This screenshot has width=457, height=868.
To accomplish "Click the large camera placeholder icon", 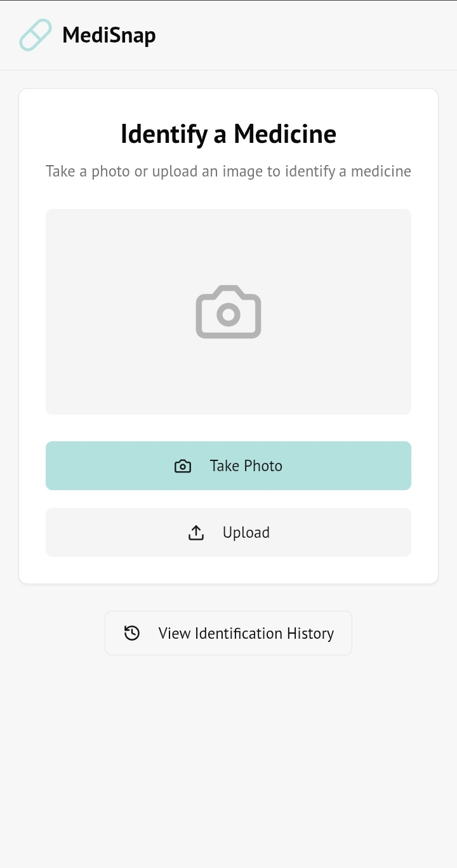I will [228, 312].
